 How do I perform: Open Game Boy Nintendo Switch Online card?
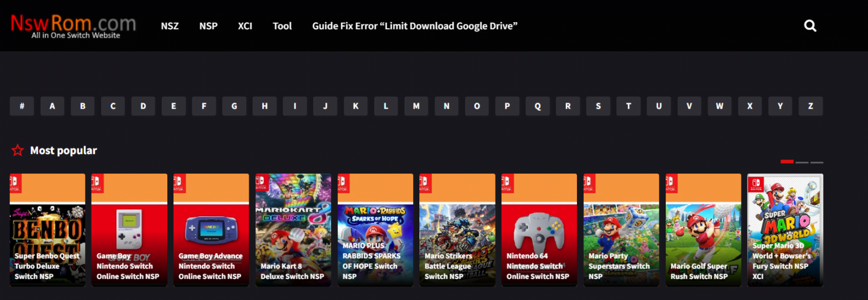tap(129, 230)
